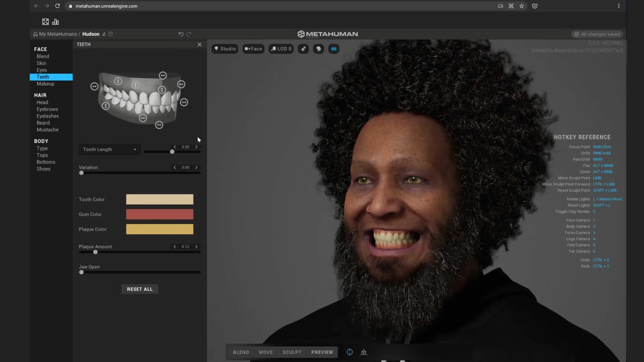
Task: Open the Tooth Length dropdown
Action: (110, 149)
